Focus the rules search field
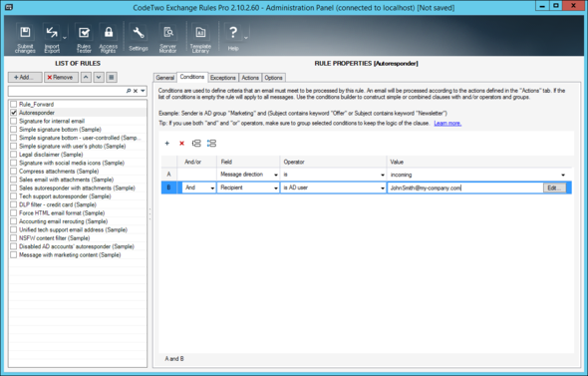Screen dimensions: 588x376 click(67, 91)
